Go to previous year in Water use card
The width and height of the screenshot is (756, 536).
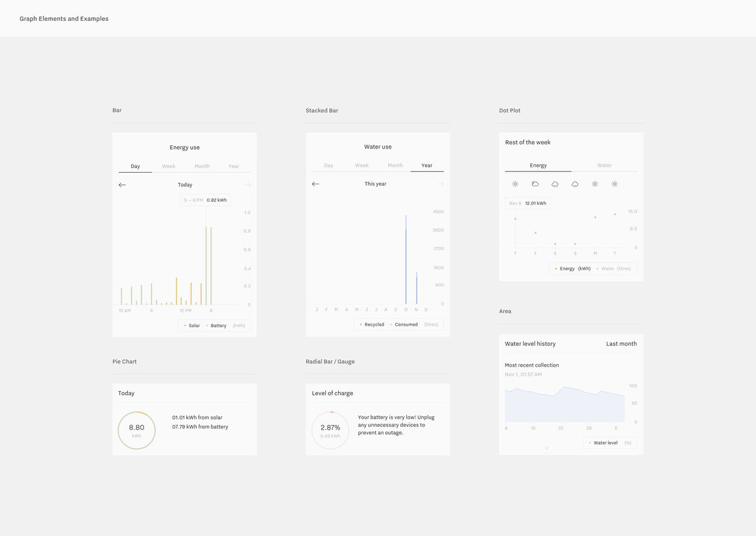(x=315, y=184)
